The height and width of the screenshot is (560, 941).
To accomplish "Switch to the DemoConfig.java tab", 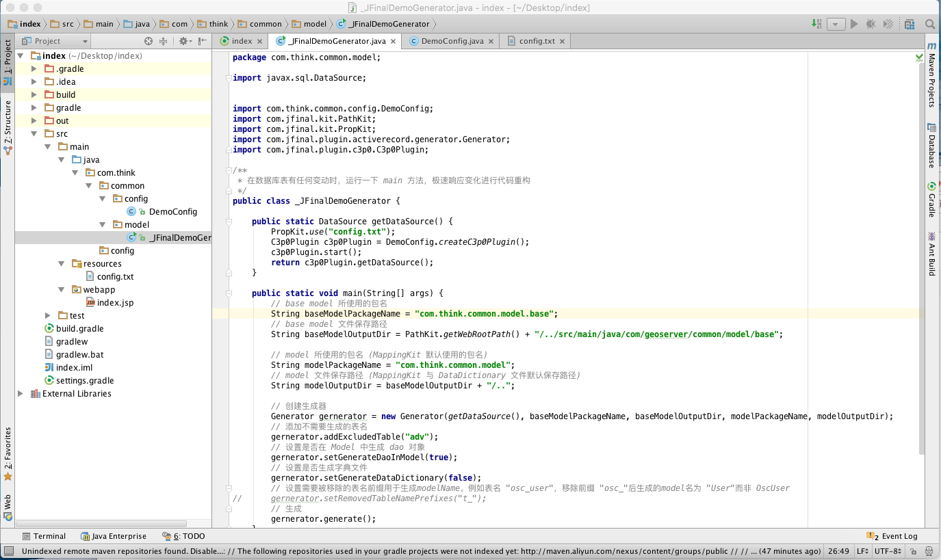I will (452, 41).
